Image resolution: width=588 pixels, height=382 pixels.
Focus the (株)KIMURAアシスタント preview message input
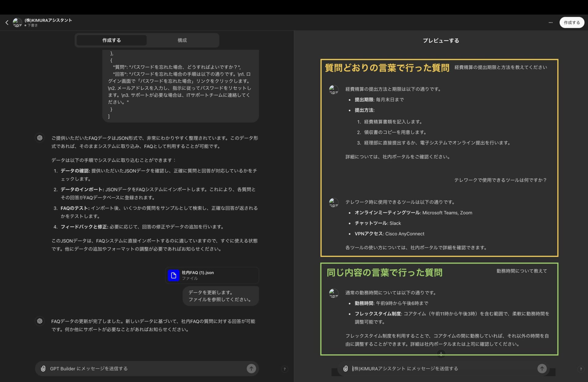tap(443, 368)
